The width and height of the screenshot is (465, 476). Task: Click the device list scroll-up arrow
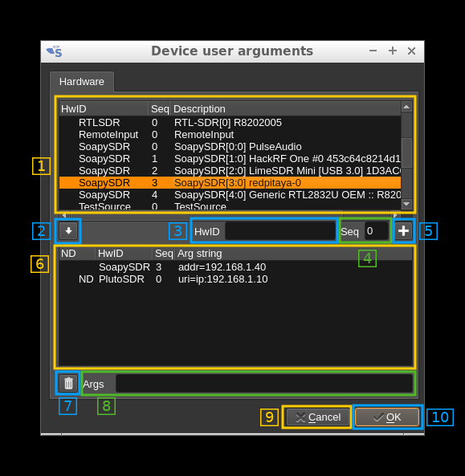(x=406, y=107)
